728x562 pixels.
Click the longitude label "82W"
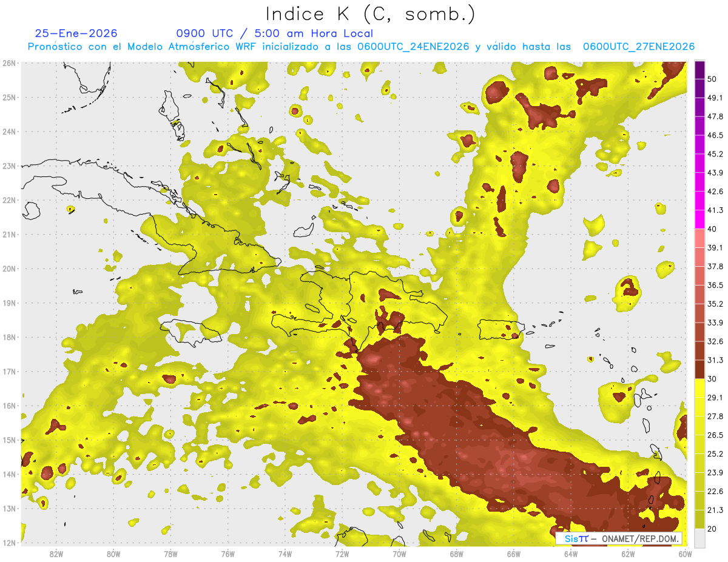[x=56, y=554]
